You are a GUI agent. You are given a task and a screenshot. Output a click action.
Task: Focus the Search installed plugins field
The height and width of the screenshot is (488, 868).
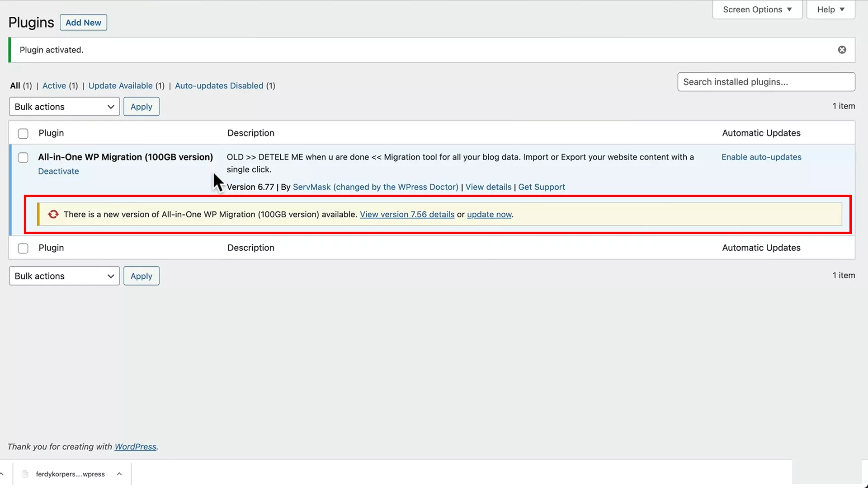[x=766, y=82]
